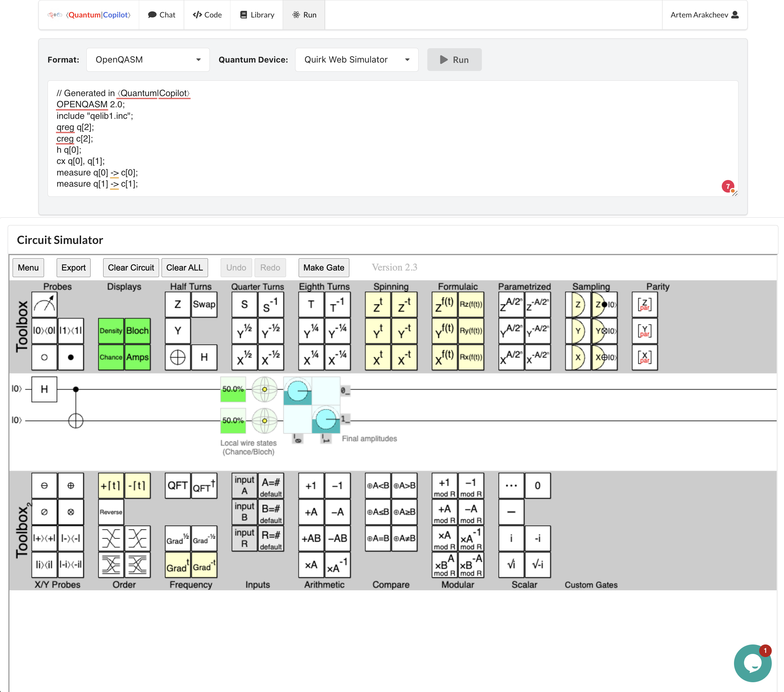Open the chat support bubble

tap(753, 664)
